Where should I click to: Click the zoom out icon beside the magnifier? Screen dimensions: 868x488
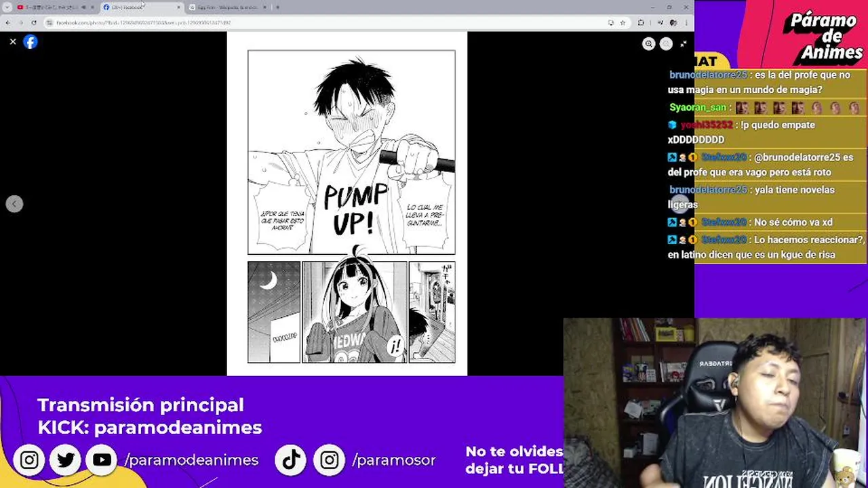[x=667, y=44]
